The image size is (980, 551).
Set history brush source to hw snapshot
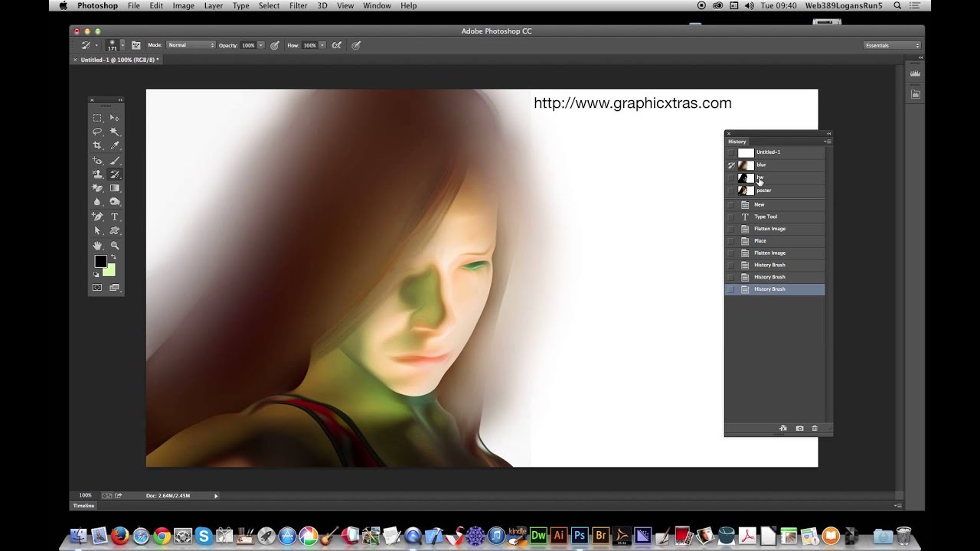tap(730, 178)
